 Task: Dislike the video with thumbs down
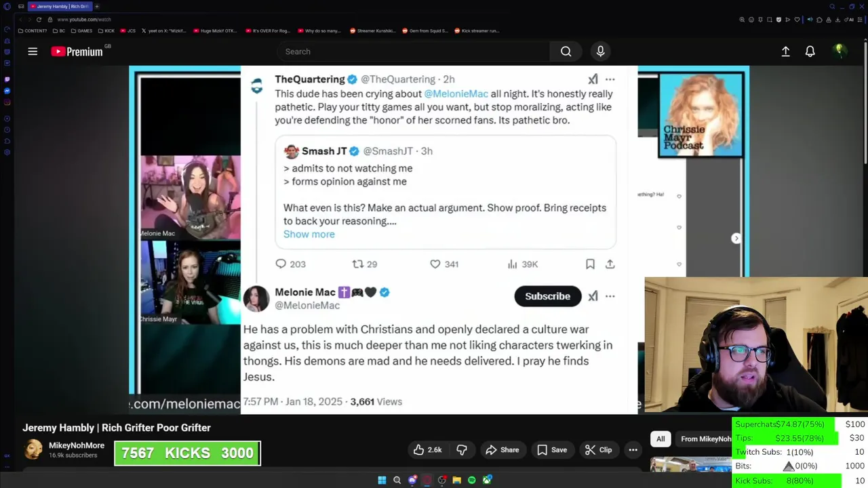click(x=462, y=450)
